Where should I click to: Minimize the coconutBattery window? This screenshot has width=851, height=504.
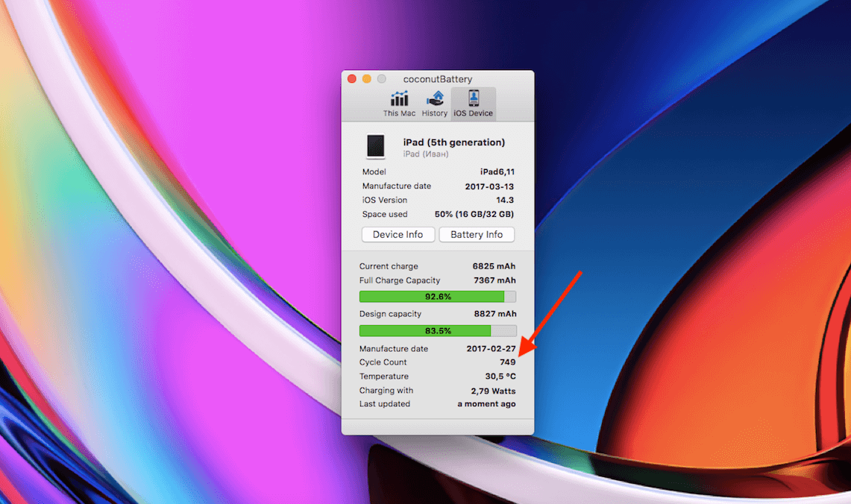366,79
